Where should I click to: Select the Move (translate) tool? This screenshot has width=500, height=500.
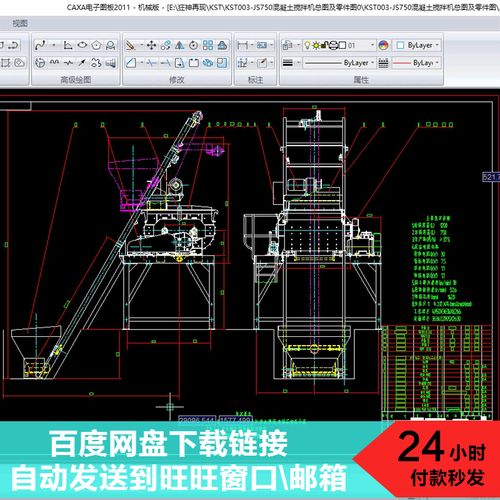[152, 45]
